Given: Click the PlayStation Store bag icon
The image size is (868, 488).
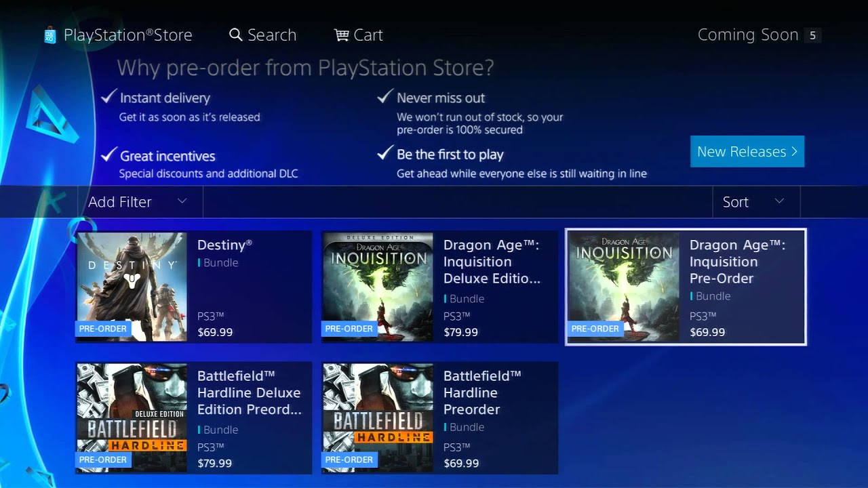Looking at the screenshot, I should [50, 35].
